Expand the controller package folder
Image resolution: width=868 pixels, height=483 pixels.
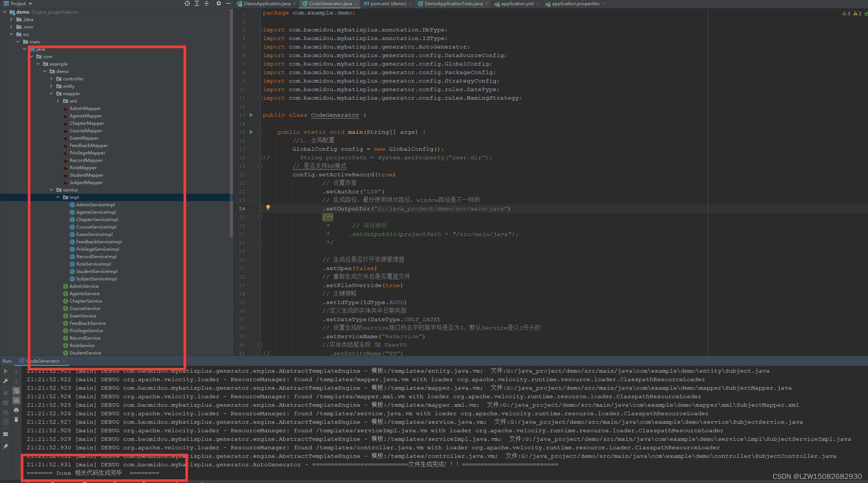52,79
